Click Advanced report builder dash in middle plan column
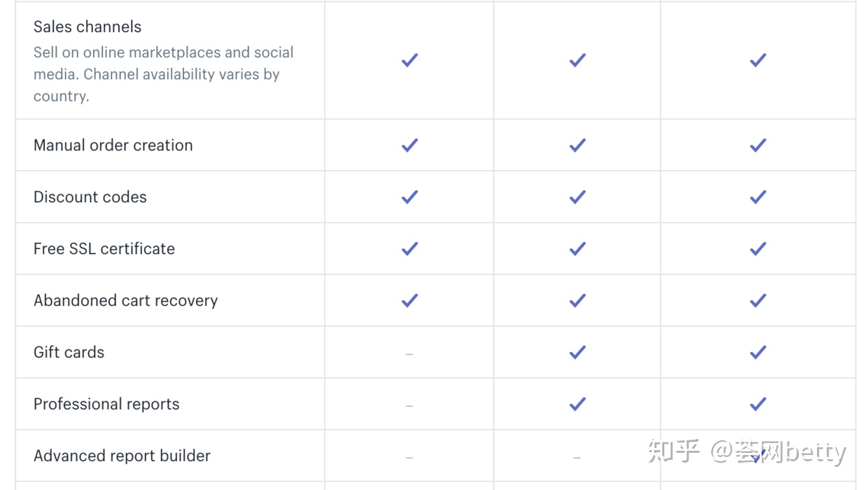Image resolution: width=868 pixels, height=490 pixels. (577, 457)
